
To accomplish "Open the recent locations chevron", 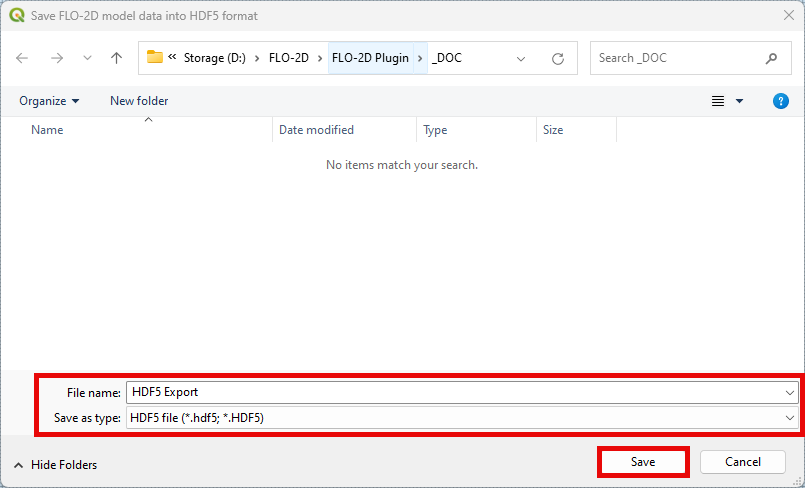I will point(85,58).
